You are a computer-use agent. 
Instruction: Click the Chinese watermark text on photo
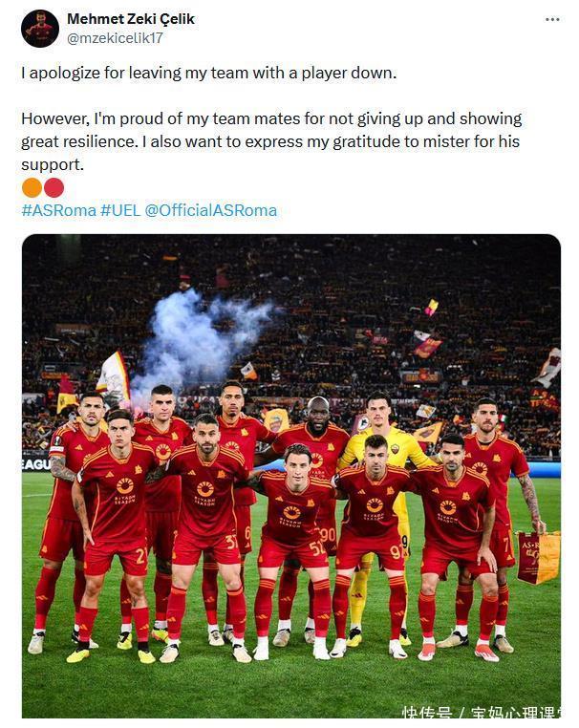(x=481, y=712)
